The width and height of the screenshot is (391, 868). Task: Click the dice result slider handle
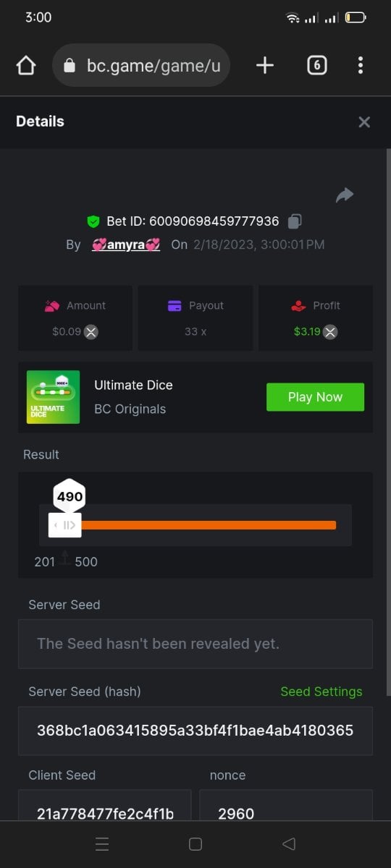[x=65, y=525]
